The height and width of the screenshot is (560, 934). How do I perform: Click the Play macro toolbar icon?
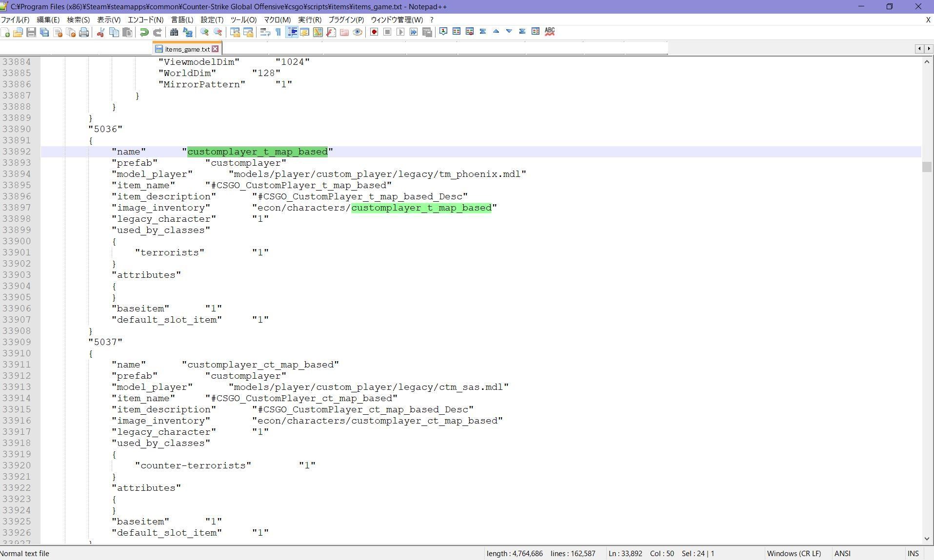pos(400,32)
